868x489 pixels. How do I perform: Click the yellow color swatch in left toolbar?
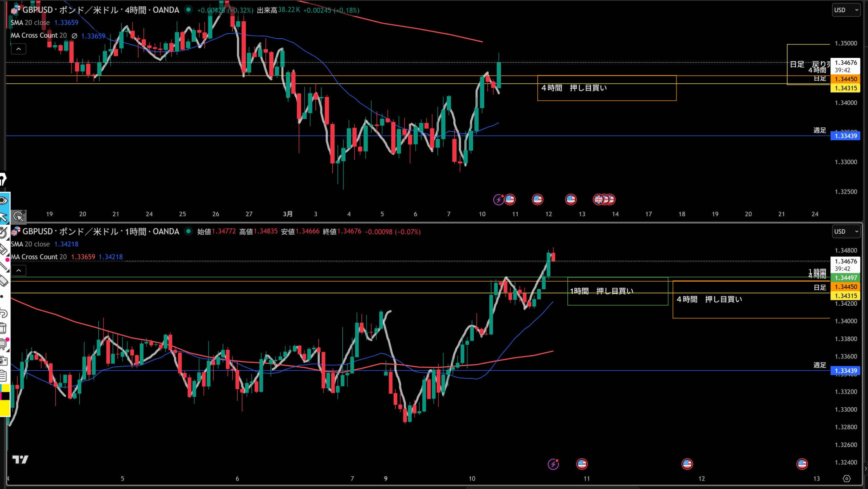point(5,408)
